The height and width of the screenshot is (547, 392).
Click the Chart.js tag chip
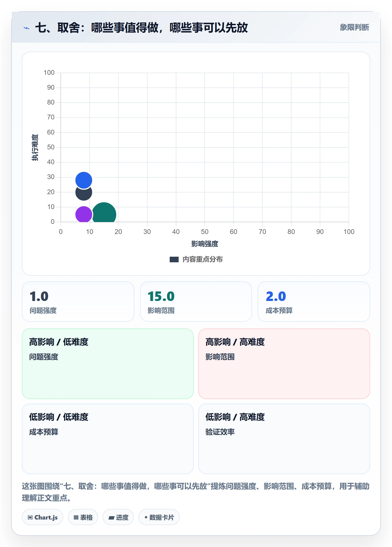tap(43, 517)
